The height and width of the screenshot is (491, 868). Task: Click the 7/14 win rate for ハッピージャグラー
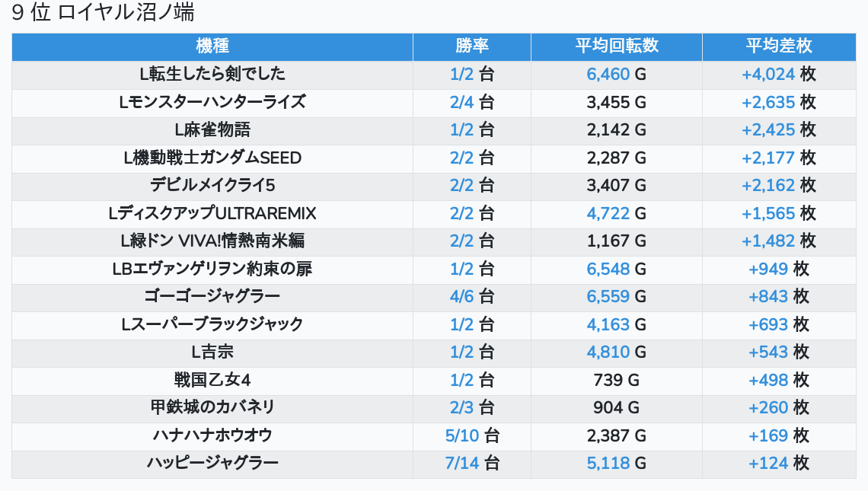[x=461, y=463]
